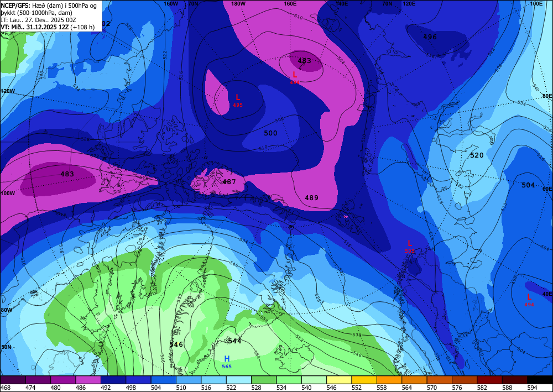
Task: Click the '70N' label beside 120E
Action: click(387, 3)
